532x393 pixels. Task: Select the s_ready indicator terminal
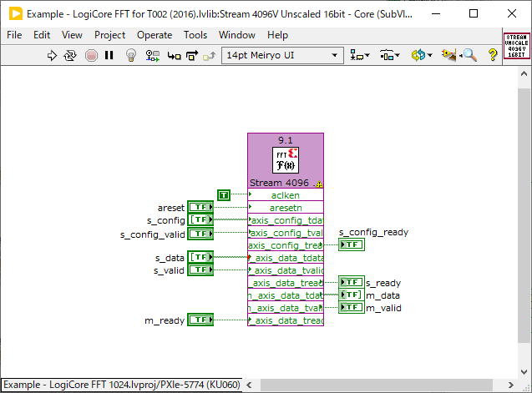352,282
